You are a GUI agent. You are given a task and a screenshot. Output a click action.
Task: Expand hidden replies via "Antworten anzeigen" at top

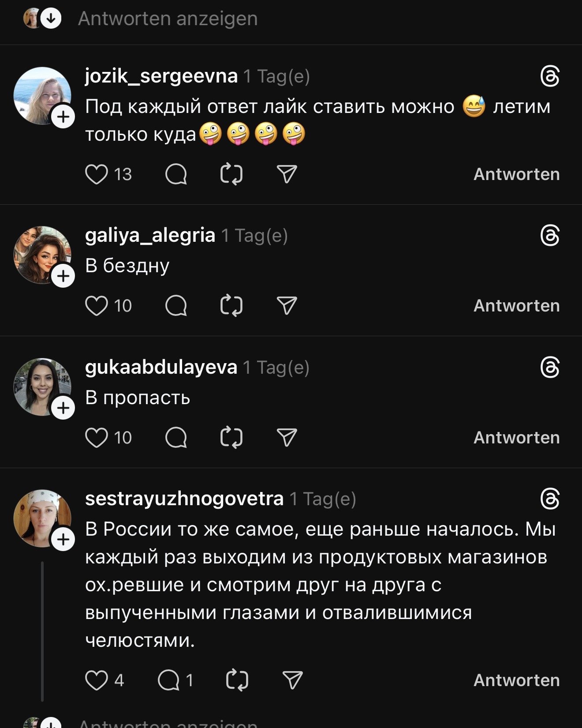click(x=168, y=19)
